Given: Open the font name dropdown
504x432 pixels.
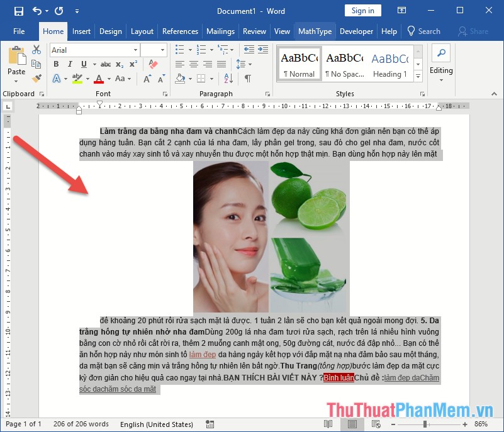Looking at the screenshot, I should click(x=135, y=50).
